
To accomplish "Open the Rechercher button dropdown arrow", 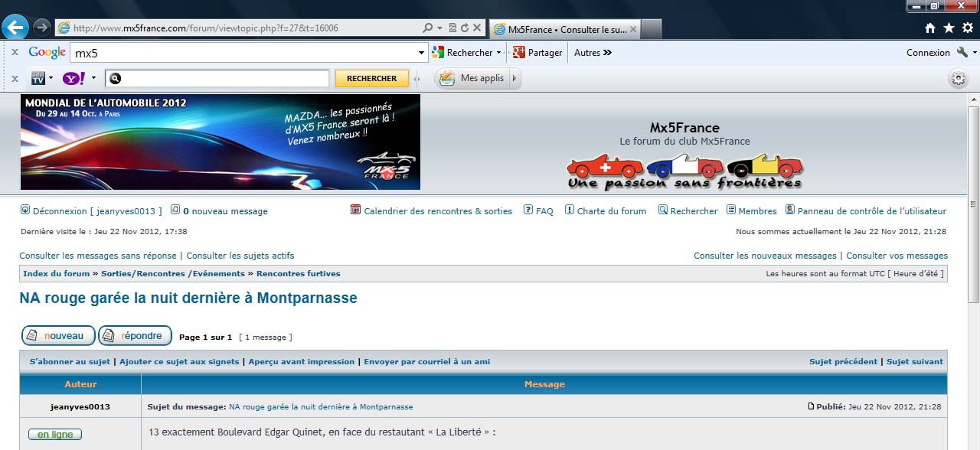I will click(x=498, y=53).
